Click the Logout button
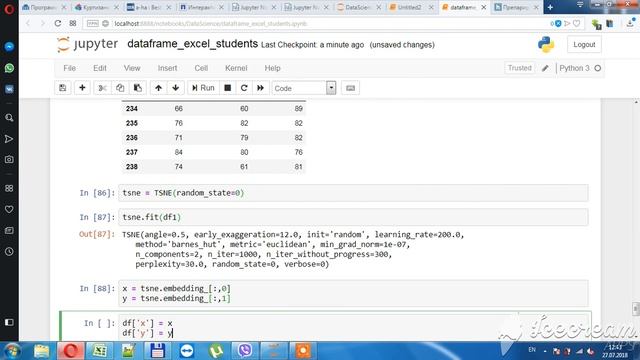 (584, 44)
